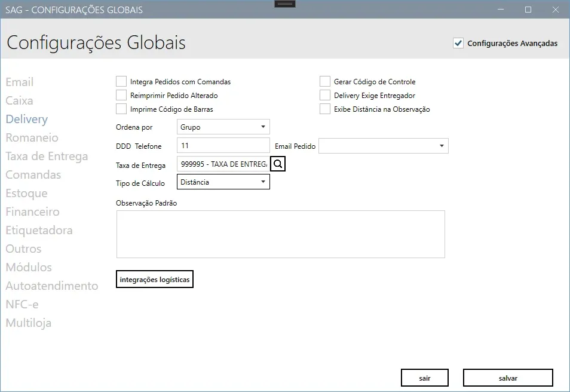Enable Integra Pedidos com Comandas
Screen dimensions: 570x392
click(121, 81)
